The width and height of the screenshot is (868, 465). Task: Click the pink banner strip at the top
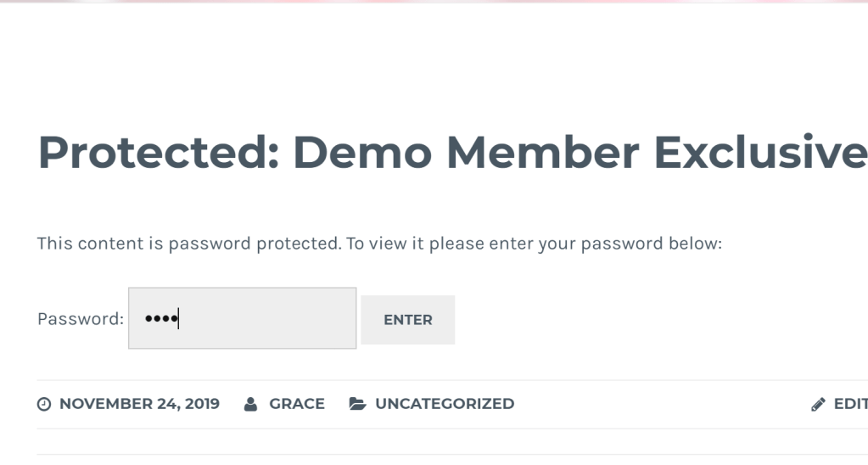(434, 2)
